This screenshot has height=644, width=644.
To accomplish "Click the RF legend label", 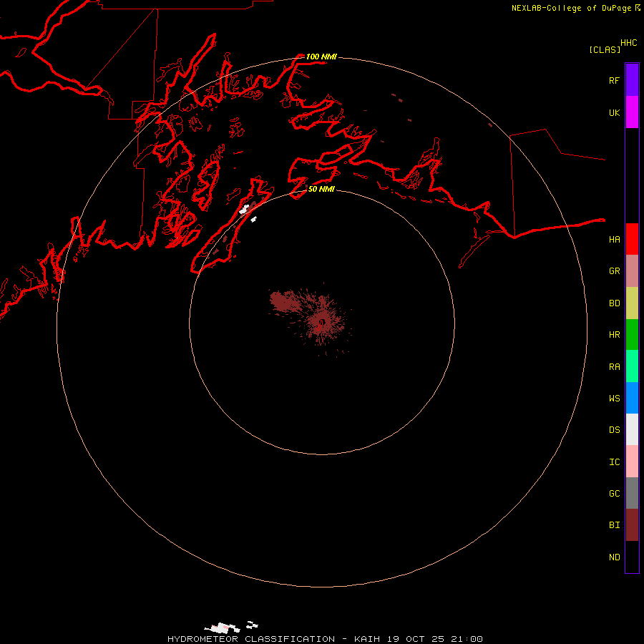I will pos(614,81).
